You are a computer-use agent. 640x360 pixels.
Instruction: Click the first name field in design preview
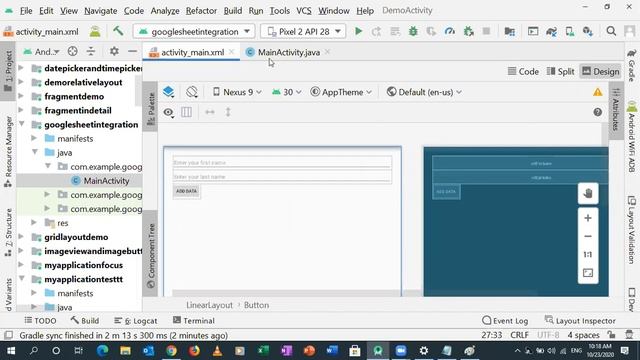click(282, 162)
